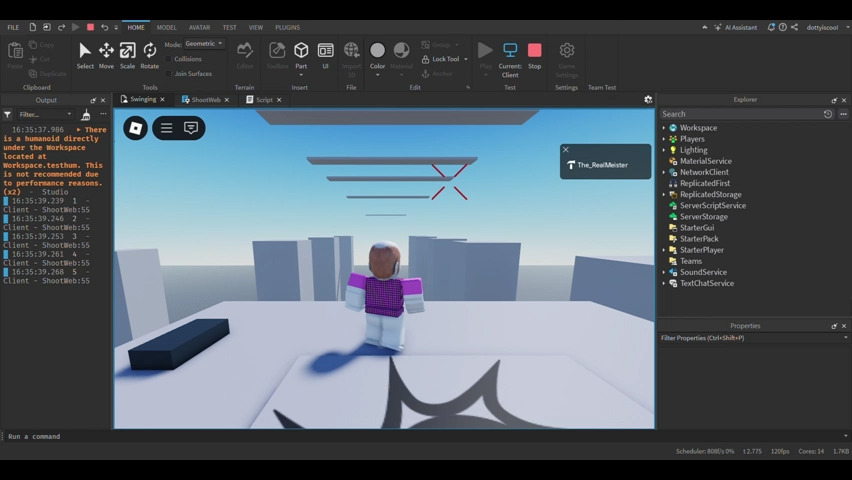Click the Explorer Search field
This screenshot has height=480, width=852.
coord(741,114)
